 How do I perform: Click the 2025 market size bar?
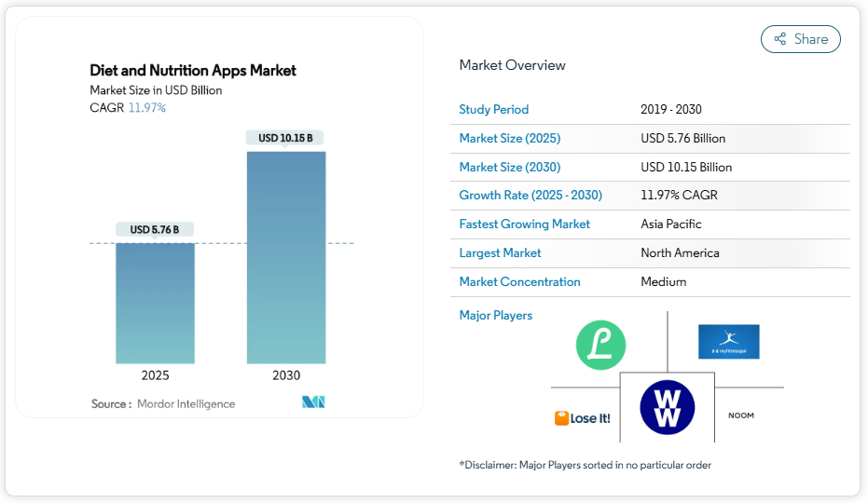[x=155, y=303]
